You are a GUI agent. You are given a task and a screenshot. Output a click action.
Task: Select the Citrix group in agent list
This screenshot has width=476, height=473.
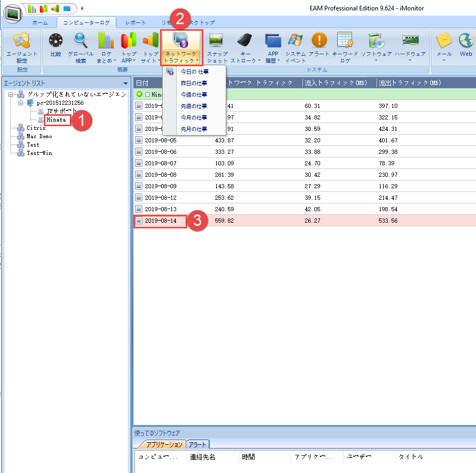(x=36, y=128)
